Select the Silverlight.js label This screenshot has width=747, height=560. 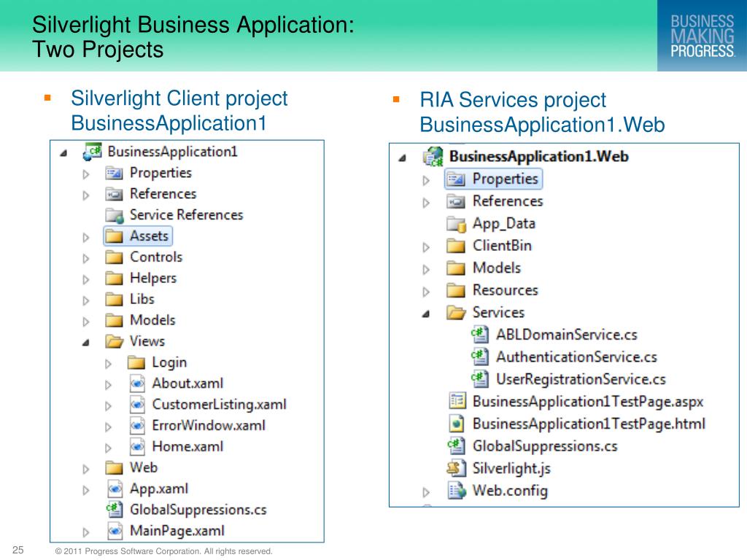pyautogui.click(x=511, y=469)
